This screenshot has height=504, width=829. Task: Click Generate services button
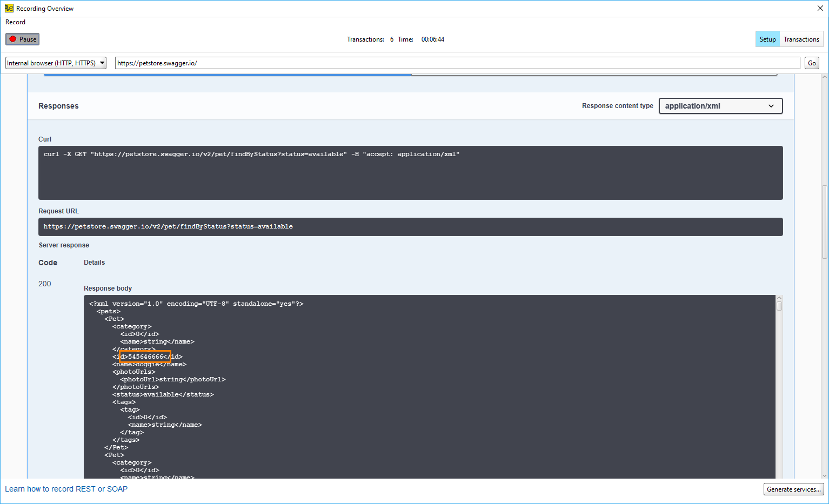(x=793, y=489)
